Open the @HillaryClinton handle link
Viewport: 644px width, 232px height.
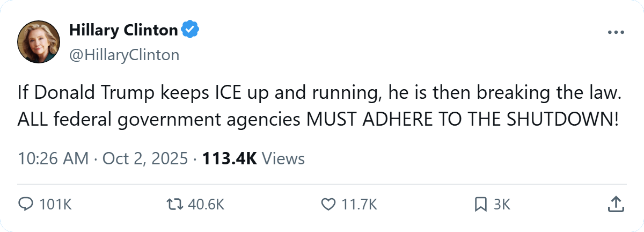pyautogui.click(x=124, y=55)
